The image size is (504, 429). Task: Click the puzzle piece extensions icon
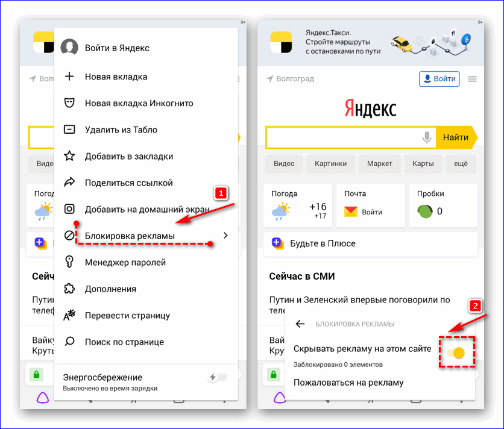[69, 289]
